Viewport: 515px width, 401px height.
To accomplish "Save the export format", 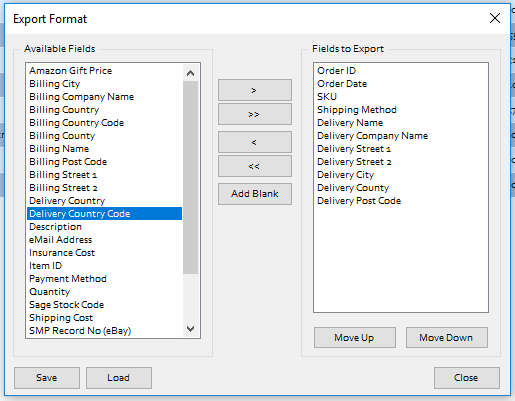I will [x=47, y=378].
